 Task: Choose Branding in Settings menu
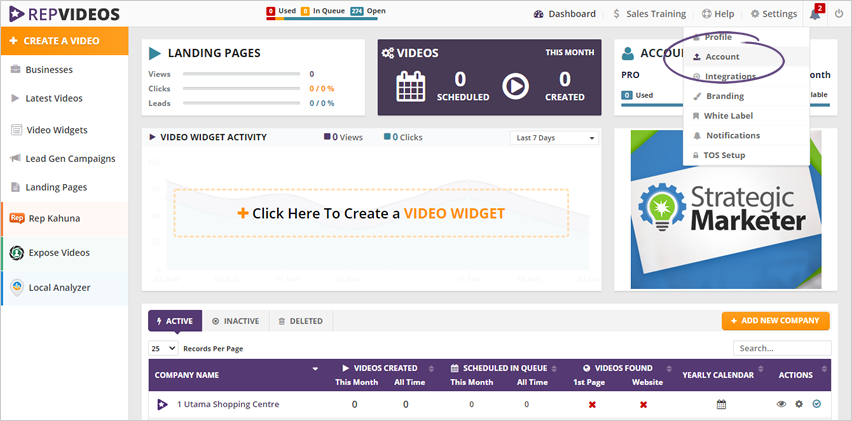[x=724, y=96]
